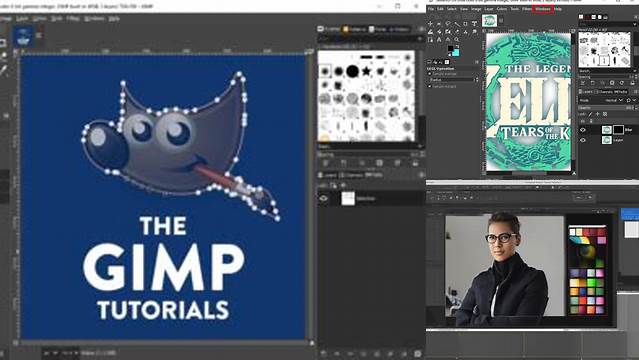Select the Zoom magnifier tool
This screenshot has width=639, height=360.
[456, 40]
